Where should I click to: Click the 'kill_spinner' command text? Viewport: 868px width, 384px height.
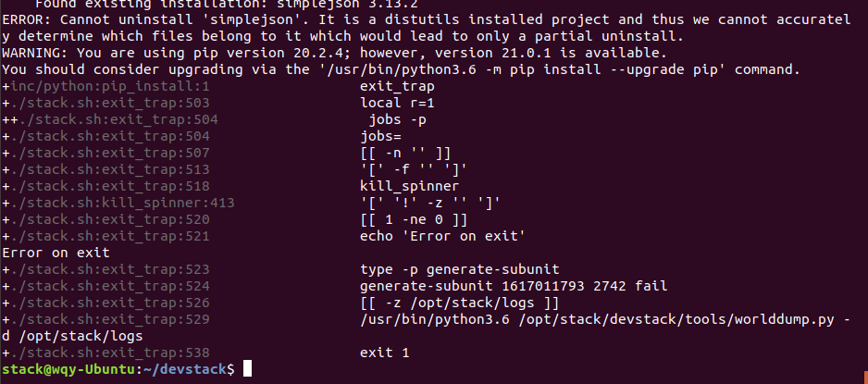410,187
